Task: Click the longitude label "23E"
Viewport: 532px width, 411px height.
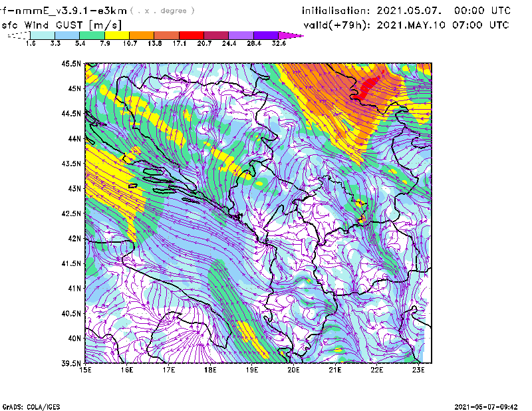Action: 418,370
